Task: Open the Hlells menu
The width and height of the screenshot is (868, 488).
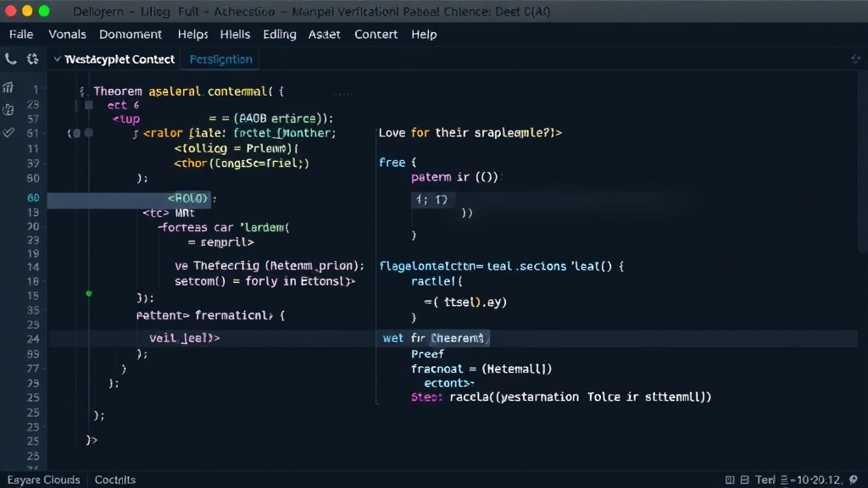Action: coord(235,34)
